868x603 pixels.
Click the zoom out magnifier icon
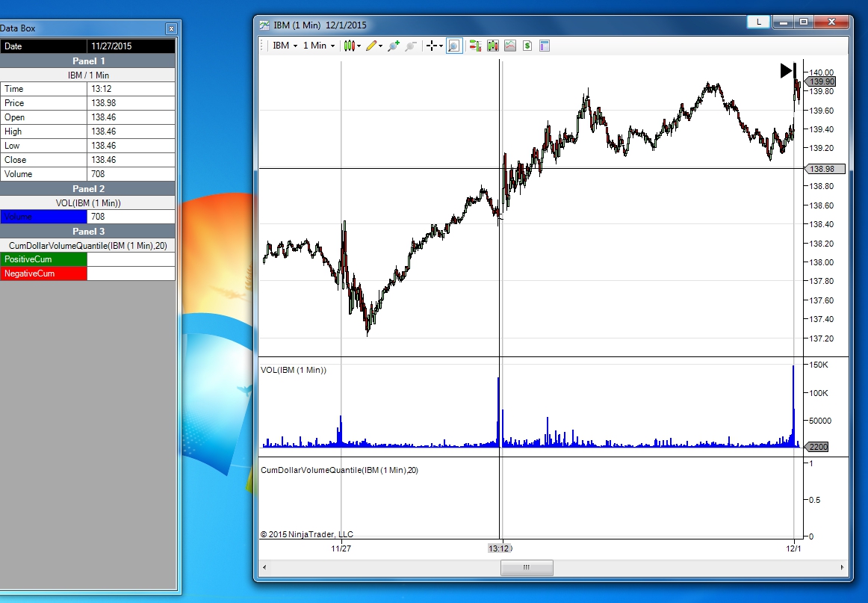point(410,46)
